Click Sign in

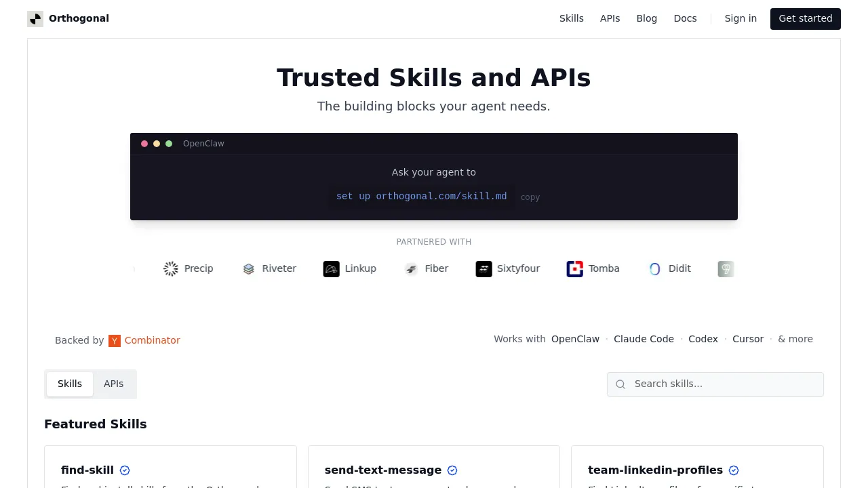[741, 19]
